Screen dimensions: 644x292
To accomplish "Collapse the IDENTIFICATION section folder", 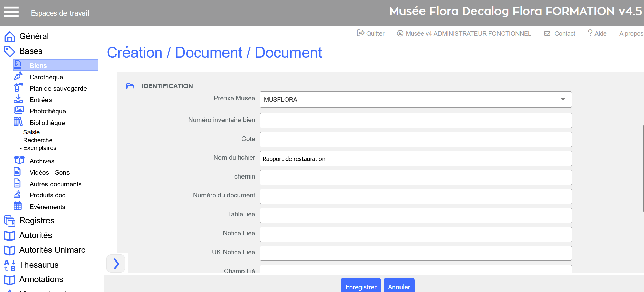I will tap(130, 86).
